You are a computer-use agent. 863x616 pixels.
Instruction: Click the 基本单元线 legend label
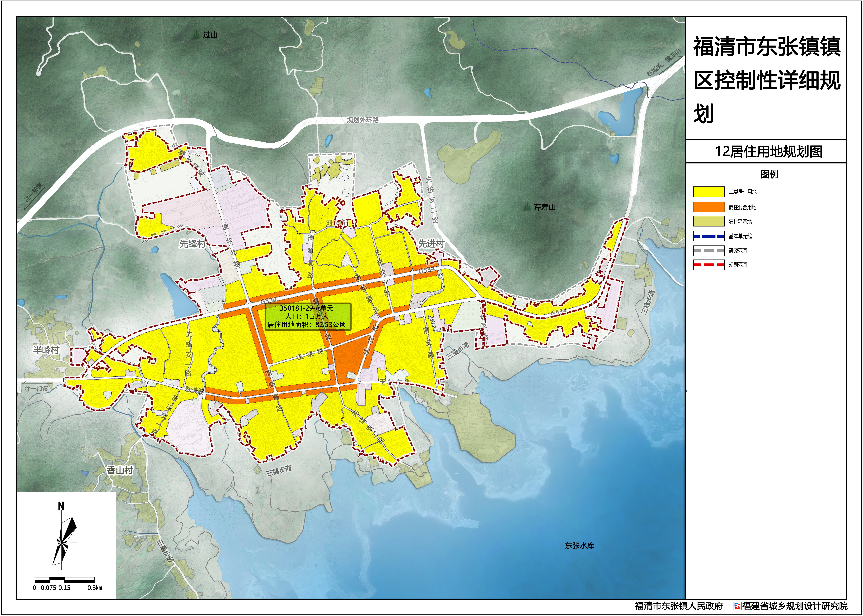(740, 236)
